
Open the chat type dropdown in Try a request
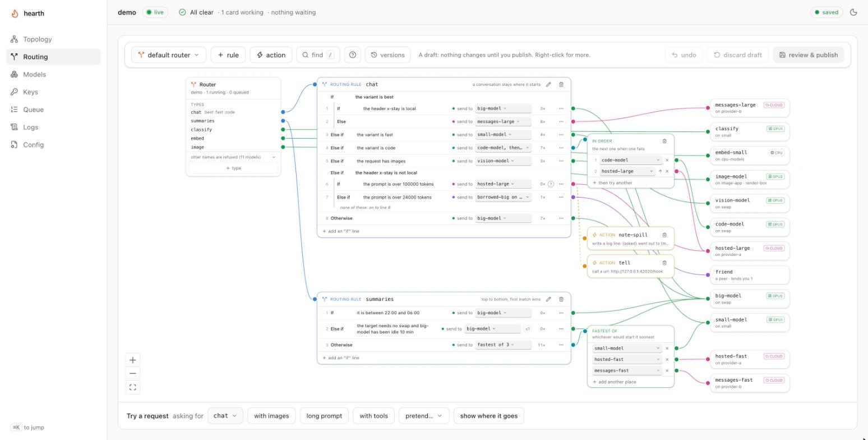coord(225,416)
